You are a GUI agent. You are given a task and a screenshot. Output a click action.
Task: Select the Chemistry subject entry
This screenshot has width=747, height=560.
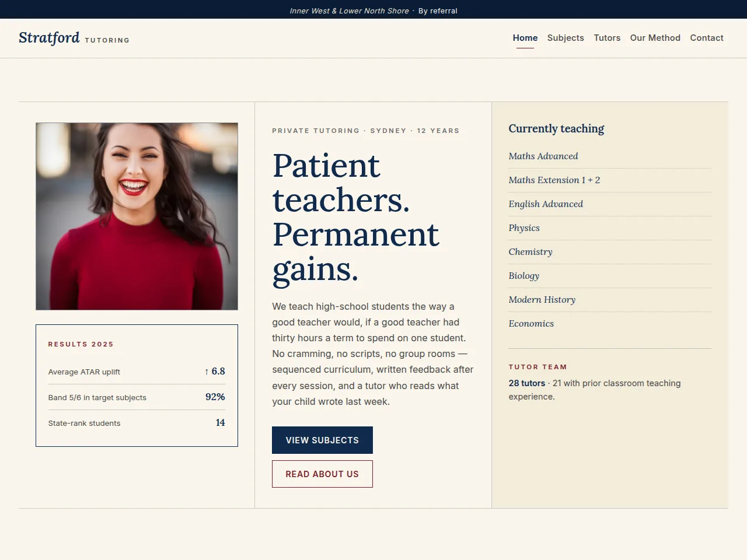tap(610, 252)
